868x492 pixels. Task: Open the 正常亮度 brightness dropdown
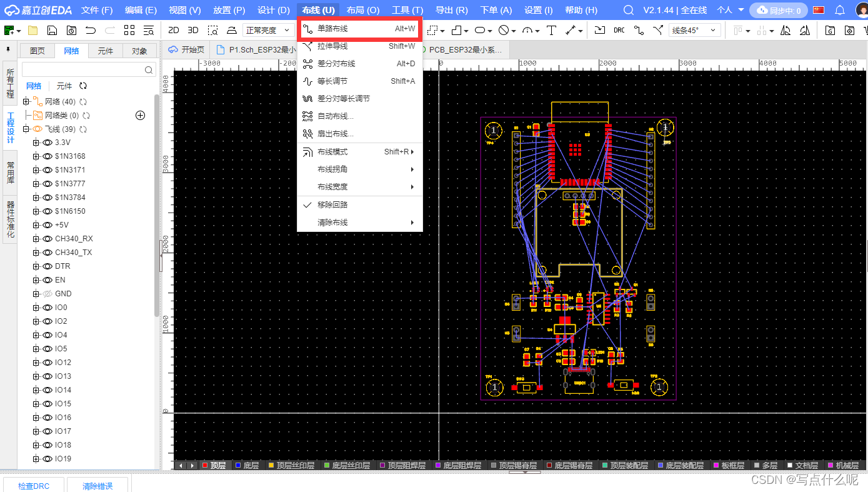(x=268, y=31)
